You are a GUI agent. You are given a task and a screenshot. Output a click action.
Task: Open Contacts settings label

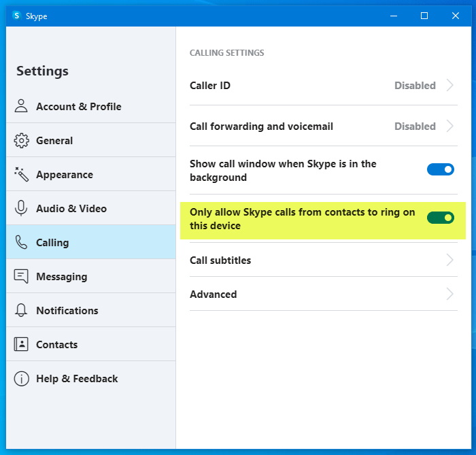pos(56,345)
